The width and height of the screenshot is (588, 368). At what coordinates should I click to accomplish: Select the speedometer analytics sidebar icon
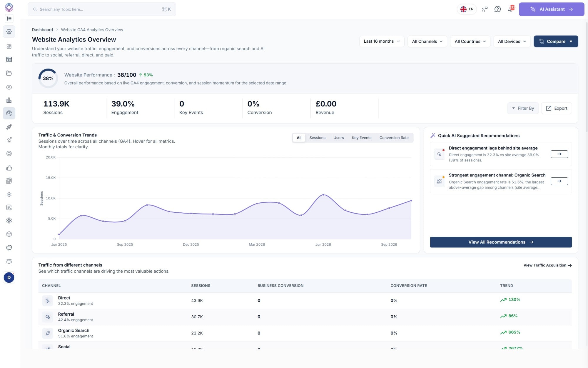click(9, 113)
